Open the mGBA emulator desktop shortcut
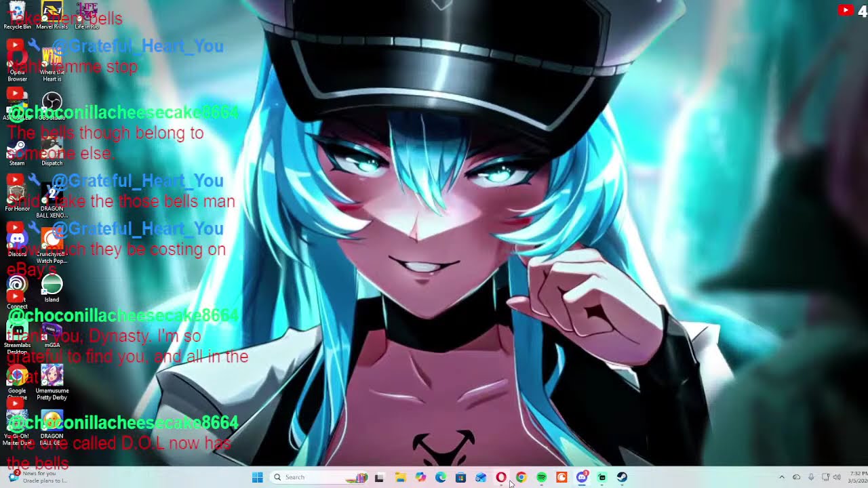868x488 pixels. pyautogui.click(x=52, y=333)
